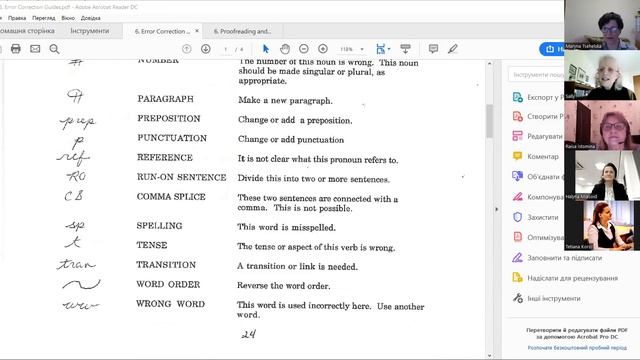
Task: Click the RUN-ON SENTENCE heading
Action: pos(181,178)
